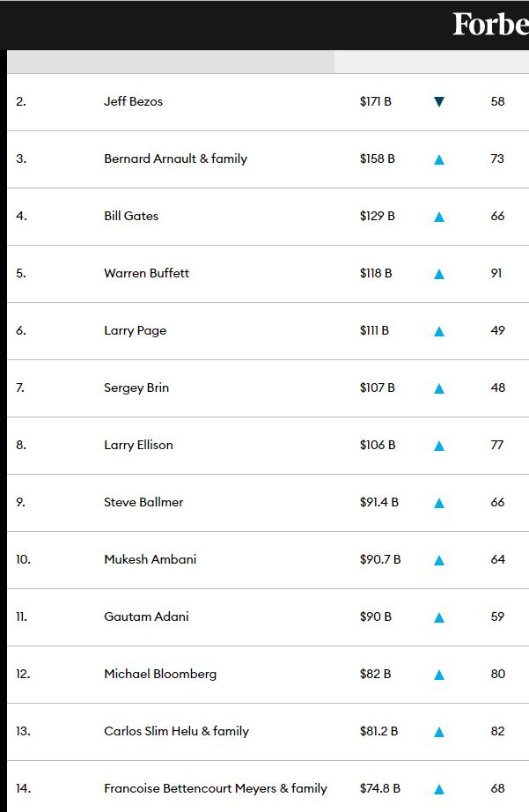Click the gray header bar above the list
The image size is (529, 812).
click(x=171, y=62)
